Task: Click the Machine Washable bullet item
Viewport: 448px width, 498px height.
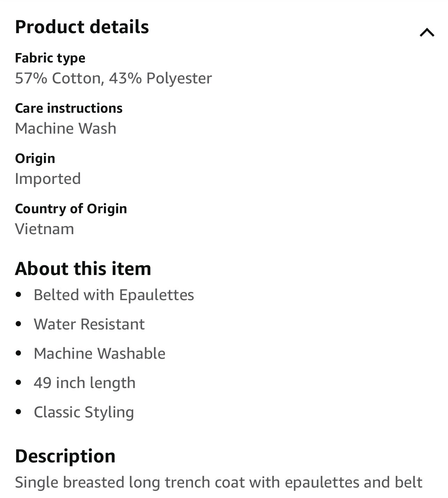Action: 99,354
